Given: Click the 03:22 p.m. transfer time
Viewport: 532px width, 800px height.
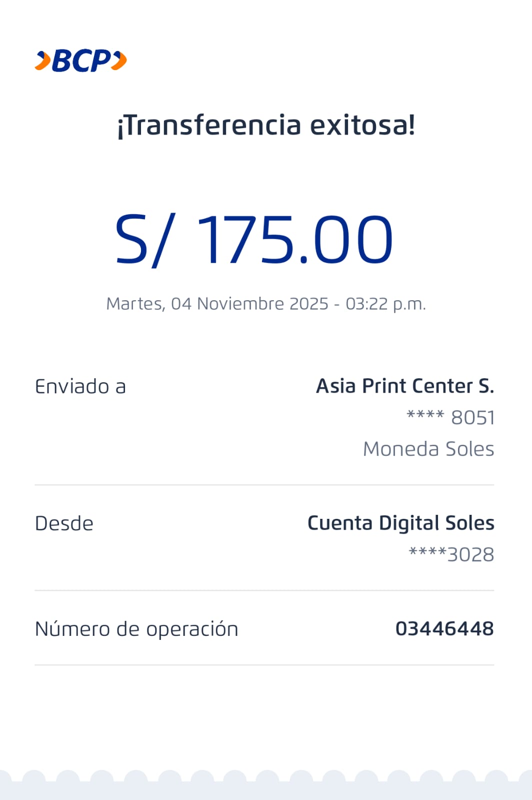Looking at the screenshot, I should pos(385,304).
